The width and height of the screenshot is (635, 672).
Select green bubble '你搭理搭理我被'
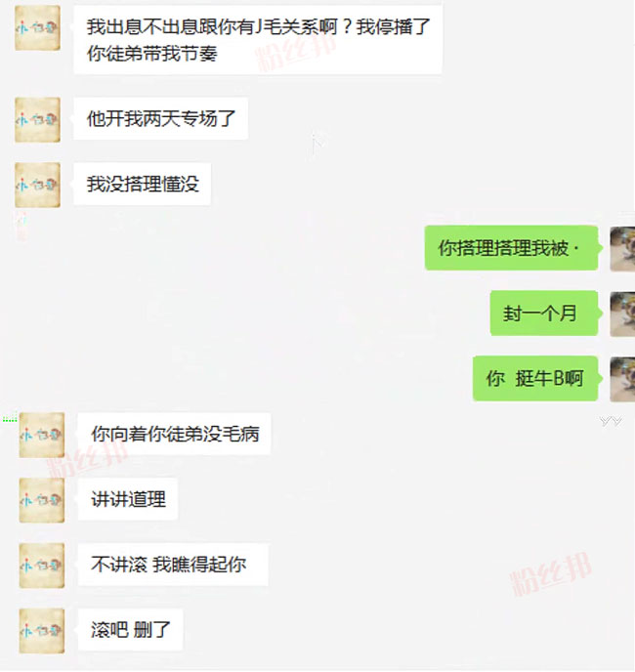(512, 248)
